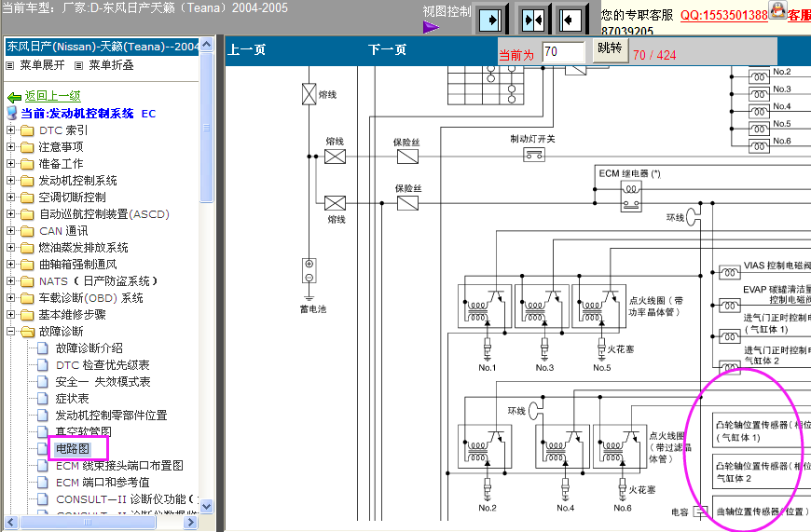811x532 pixels.
Task: Expand the 准备工作 tree node
Action: tap(10, 163)
